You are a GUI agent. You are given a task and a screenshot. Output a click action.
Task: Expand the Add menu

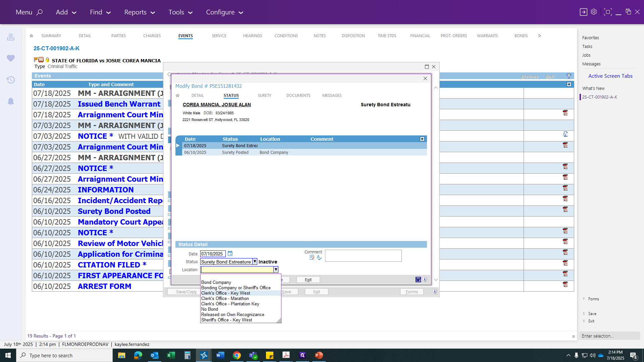[66, 12]
